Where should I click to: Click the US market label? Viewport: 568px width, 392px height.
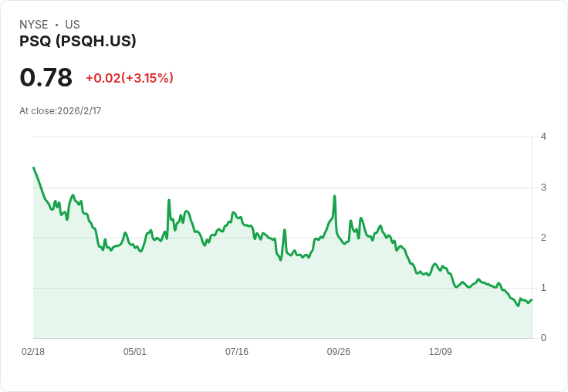[73, 25]
